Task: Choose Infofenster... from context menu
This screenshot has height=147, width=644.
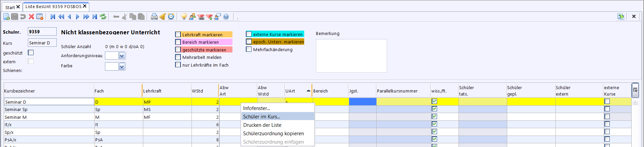Action: 278,108
